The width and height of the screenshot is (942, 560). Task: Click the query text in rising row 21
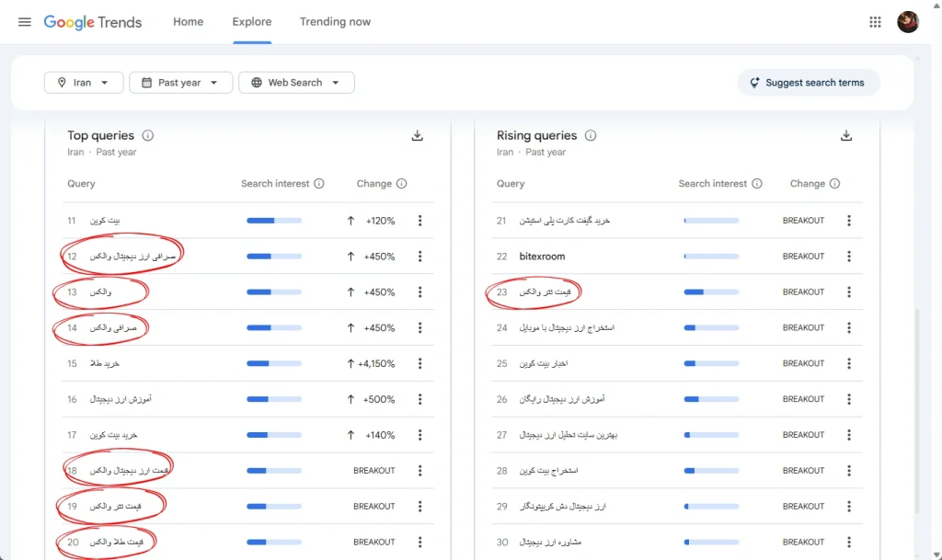tap(565, 221)
